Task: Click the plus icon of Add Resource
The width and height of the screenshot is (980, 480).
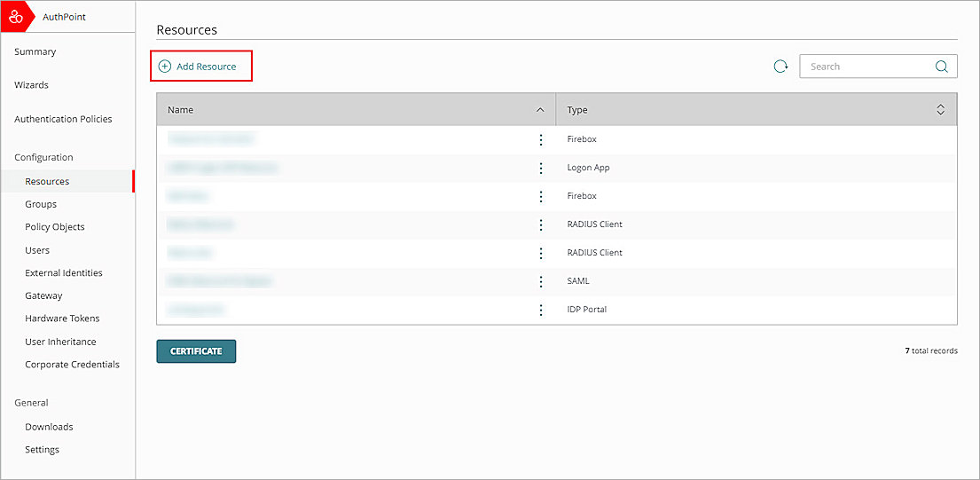Action: click(164, 67)
